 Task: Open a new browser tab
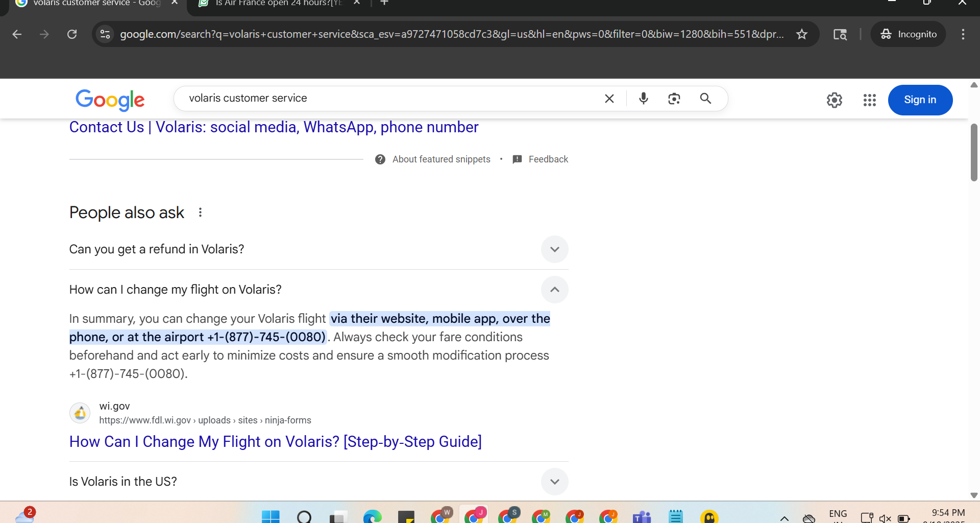[x=384, y=3]
